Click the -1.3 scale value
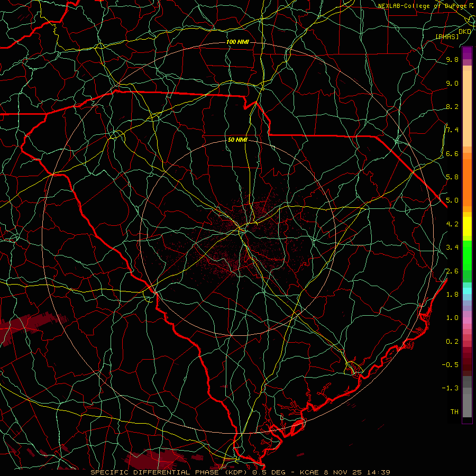The height and width of the screenshot is (476, 476). [450, 388]
